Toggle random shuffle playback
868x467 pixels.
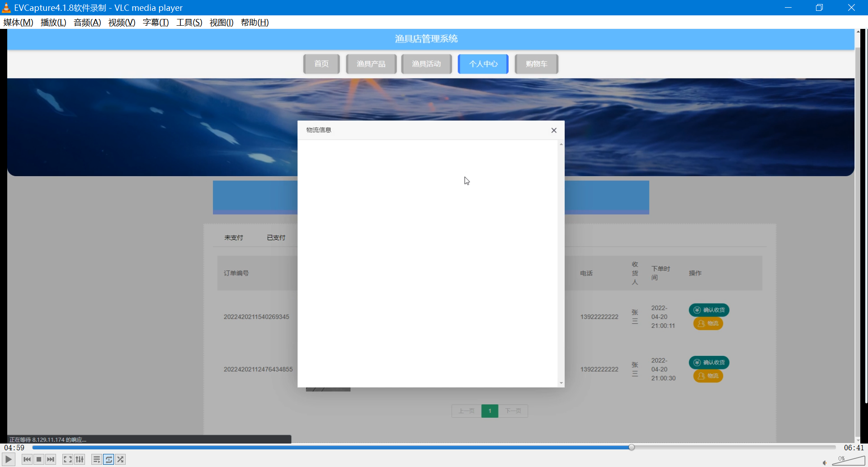point(120,459)
